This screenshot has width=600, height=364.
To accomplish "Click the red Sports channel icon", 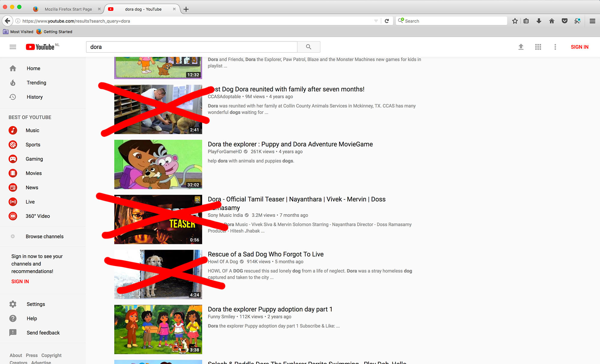I will click(13, 145).
